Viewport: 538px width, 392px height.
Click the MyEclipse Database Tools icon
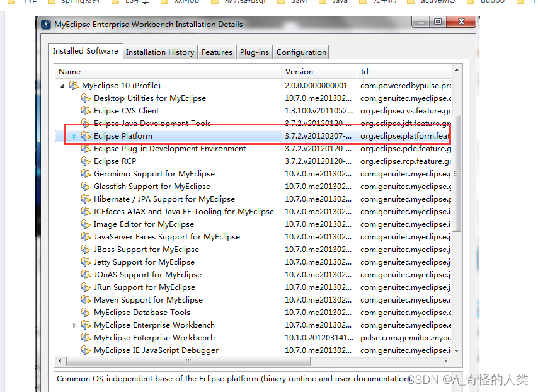[x=86, y=313]
